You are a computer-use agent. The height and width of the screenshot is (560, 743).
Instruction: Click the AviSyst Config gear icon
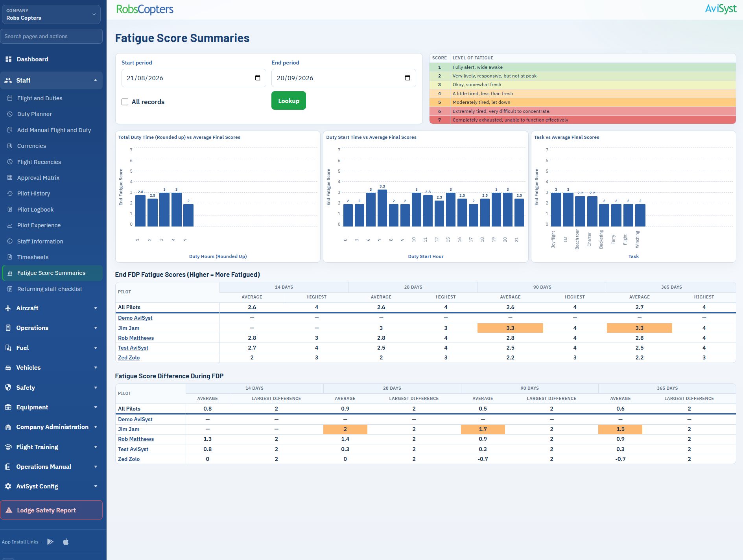[x=8, y=486]
